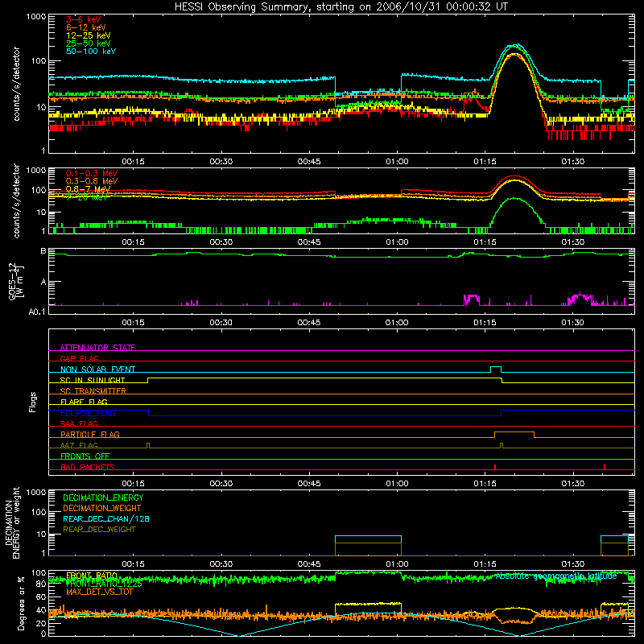Click the 0.8-7 MeV legend label
Image resolution: width=644 pixels, height=644 pixels.
pos(88,189)
